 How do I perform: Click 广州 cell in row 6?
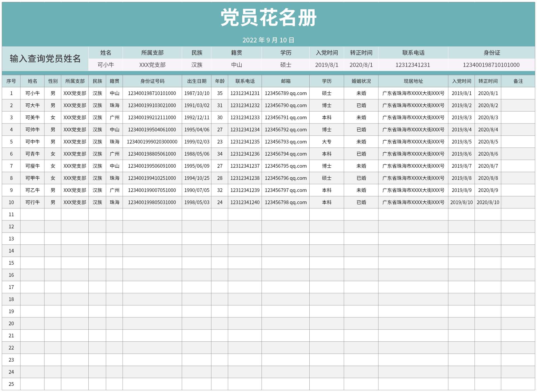click(114, 154)
